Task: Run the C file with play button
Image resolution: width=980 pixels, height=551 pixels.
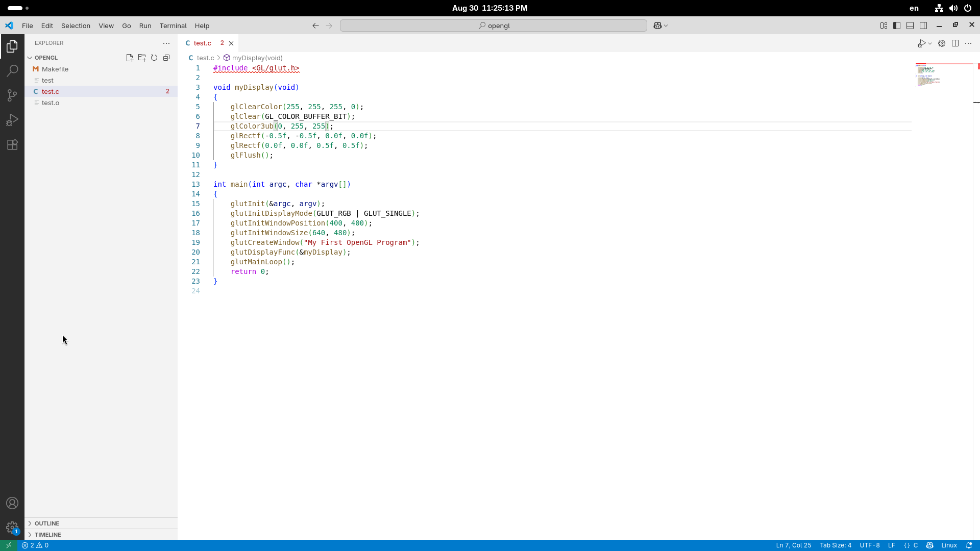Action: [x=922, y=43]
